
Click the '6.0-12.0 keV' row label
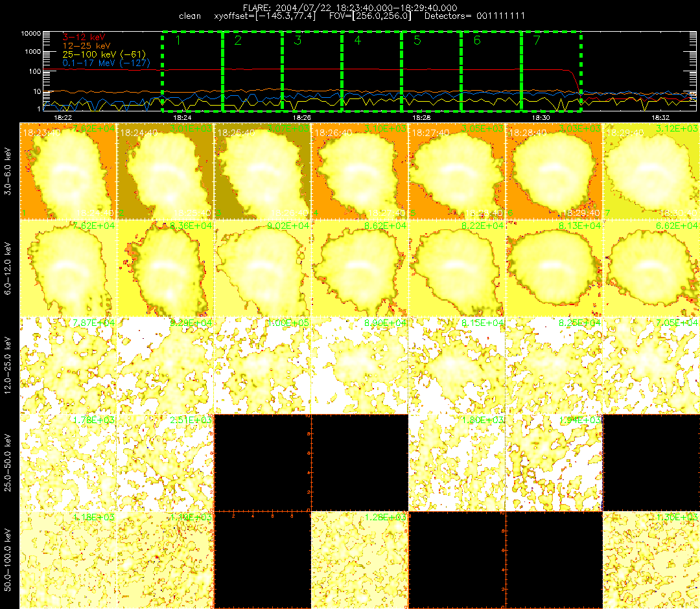(x=8, y=269)
